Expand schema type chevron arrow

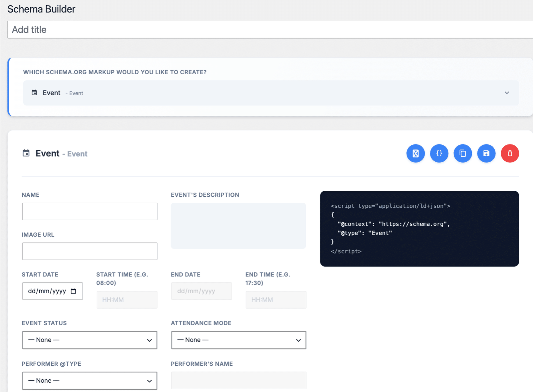coord(507,93)
